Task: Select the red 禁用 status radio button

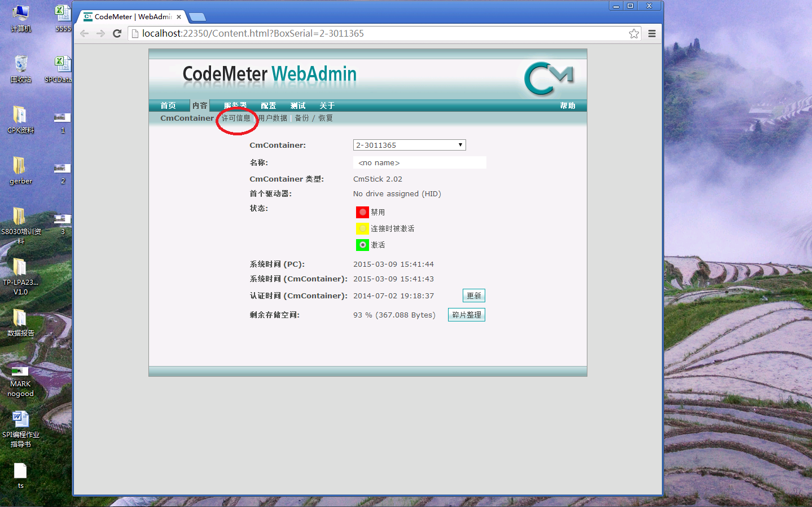Action: coord(362,212)
